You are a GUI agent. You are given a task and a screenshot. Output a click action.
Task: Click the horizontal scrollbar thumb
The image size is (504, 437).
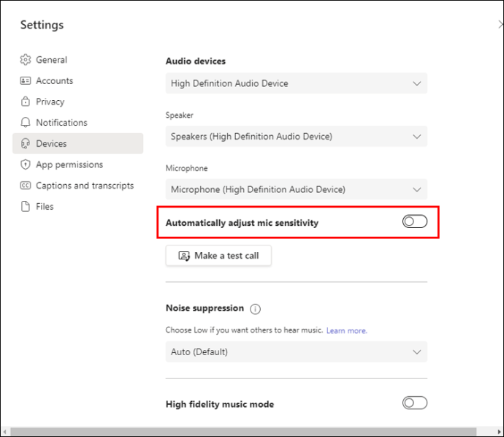click(x=243, y=432)
